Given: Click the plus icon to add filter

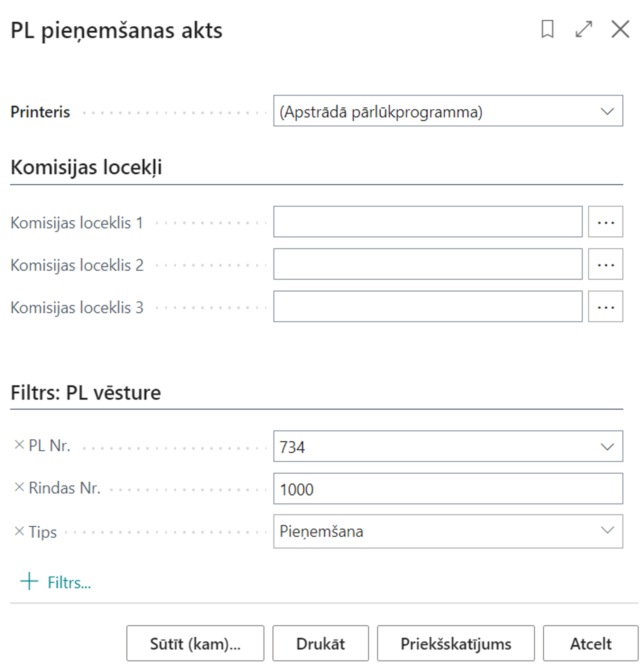Looking at the screenshot, I should (29, 581).
